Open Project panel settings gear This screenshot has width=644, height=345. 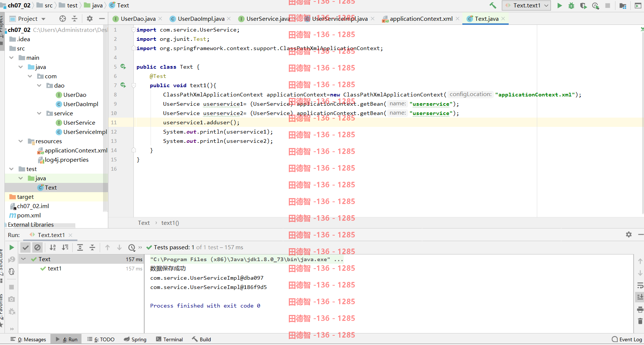pyautogui.click(x=90, y=19)
